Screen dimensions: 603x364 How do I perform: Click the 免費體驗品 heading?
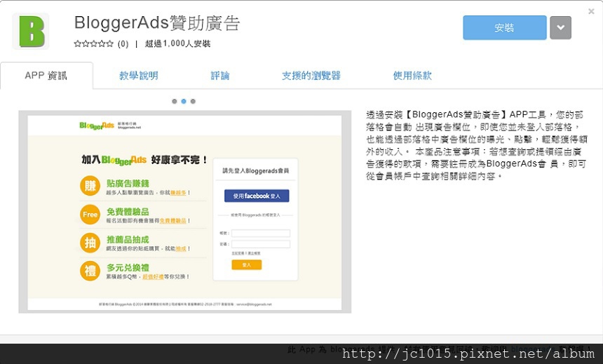pos(128,212)
